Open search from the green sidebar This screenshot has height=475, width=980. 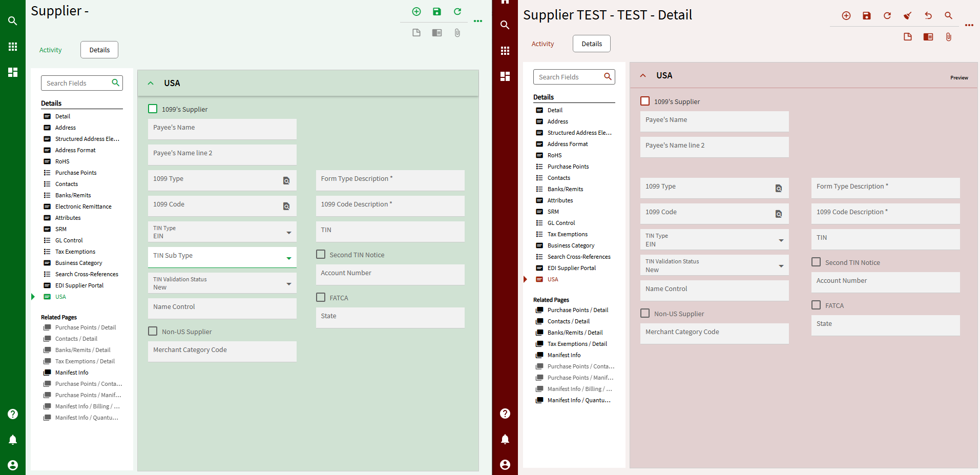point(13,21)
